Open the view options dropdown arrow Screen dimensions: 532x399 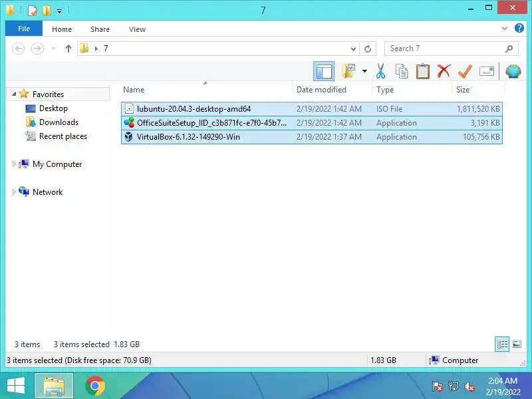(x=364, y=71)
